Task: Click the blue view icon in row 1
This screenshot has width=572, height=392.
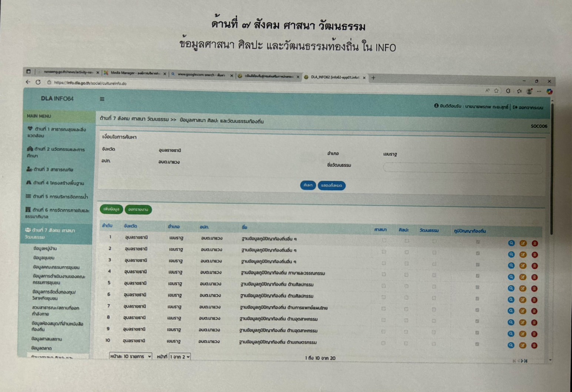Action: 511,243
